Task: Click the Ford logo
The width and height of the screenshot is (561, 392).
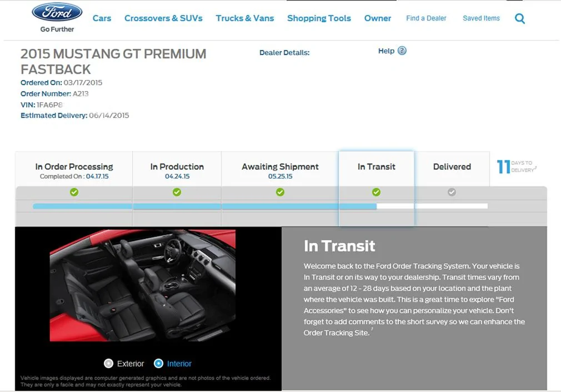Action: tap(57, 12)
